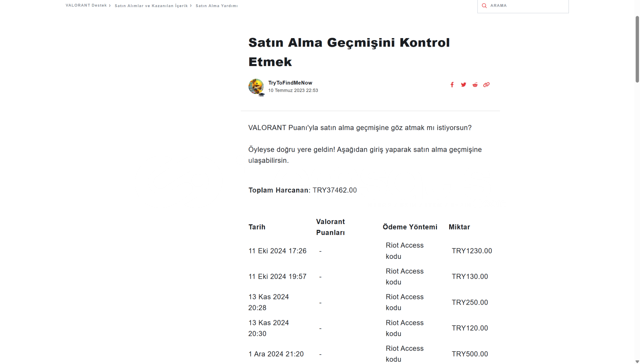Click the search magnifier icon
Screen dimensions: 640x364
tap(484, 6)
